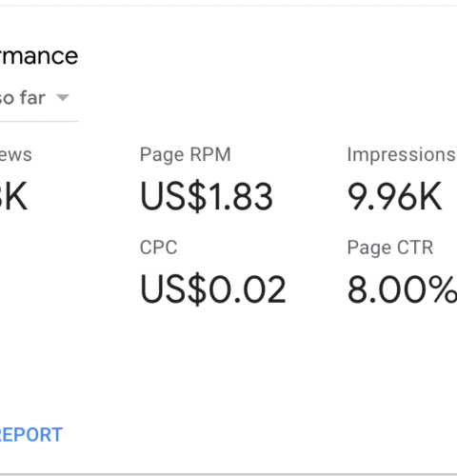Select the Page CTR metric label

pyautogui.click(x=390, y=248)
